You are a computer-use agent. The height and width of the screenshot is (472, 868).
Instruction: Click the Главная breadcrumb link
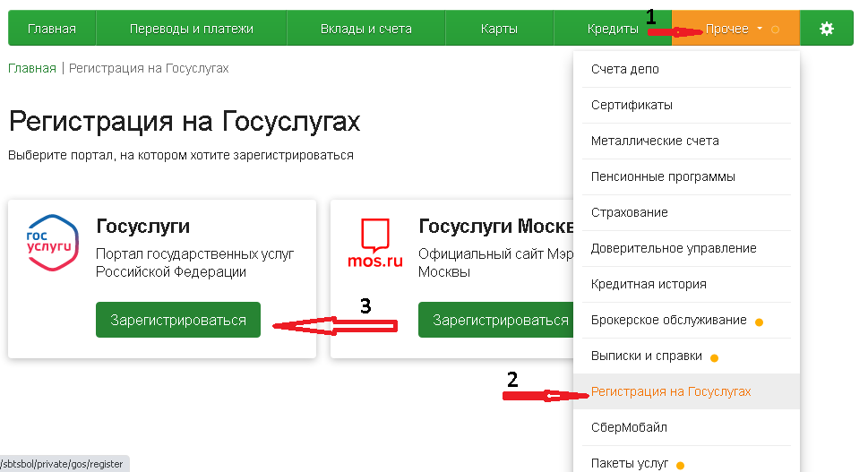point(32,68)
